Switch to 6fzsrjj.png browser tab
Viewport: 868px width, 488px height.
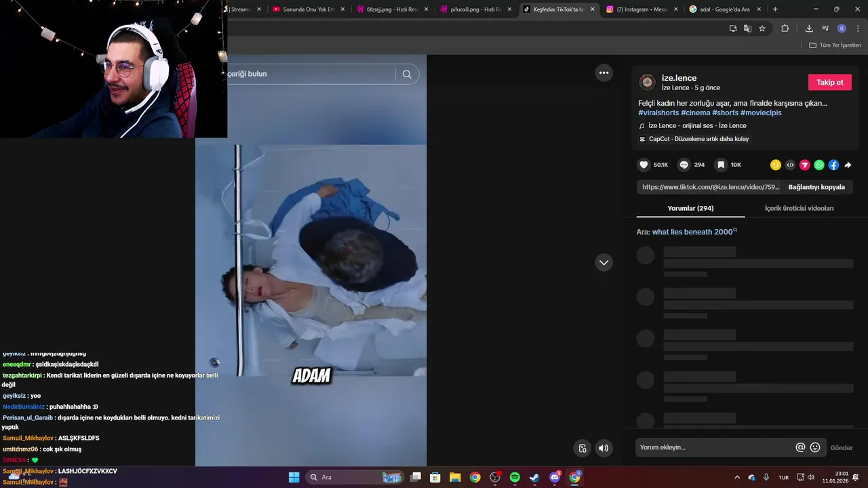[x=391, y=9]
